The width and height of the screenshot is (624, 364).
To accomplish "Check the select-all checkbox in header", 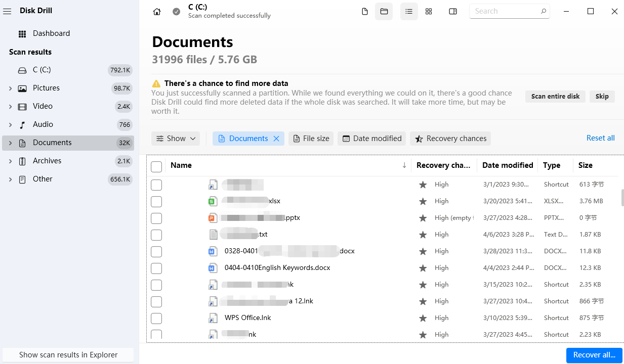I will pyautogui.click(x=156, y=166).
